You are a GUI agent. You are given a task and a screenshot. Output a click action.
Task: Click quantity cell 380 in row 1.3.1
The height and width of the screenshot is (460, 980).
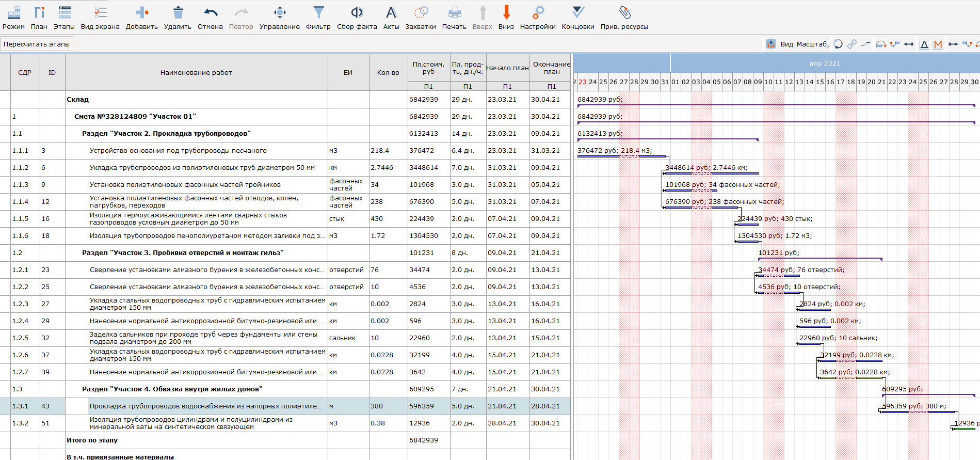coord(388,406)
